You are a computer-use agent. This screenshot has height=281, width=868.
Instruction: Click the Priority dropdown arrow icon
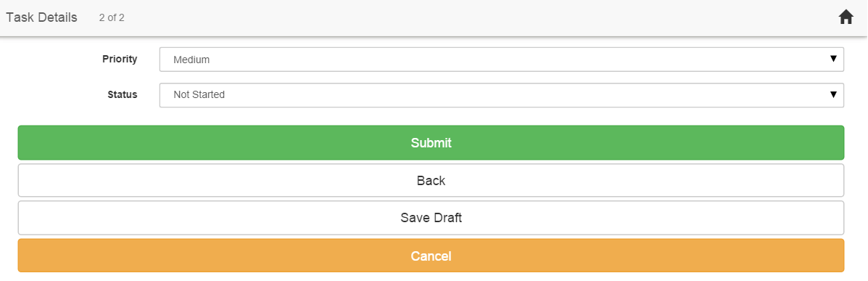click(x=833, y=59)
